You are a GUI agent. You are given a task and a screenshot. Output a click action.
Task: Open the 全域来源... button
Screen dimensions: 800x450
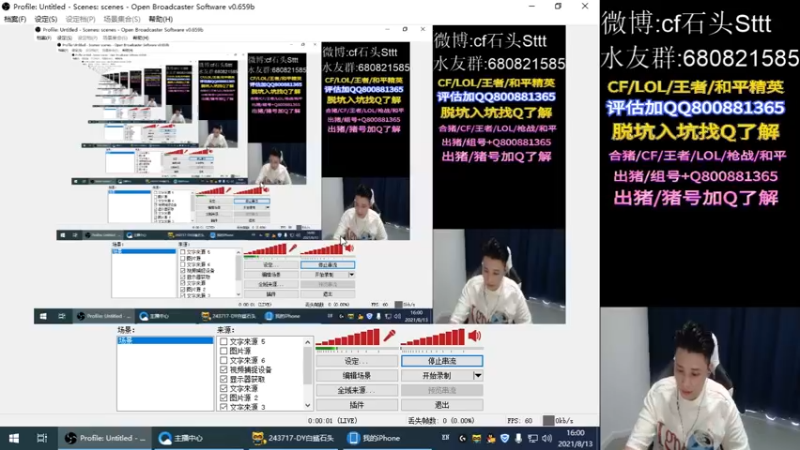tap(357, 390)
